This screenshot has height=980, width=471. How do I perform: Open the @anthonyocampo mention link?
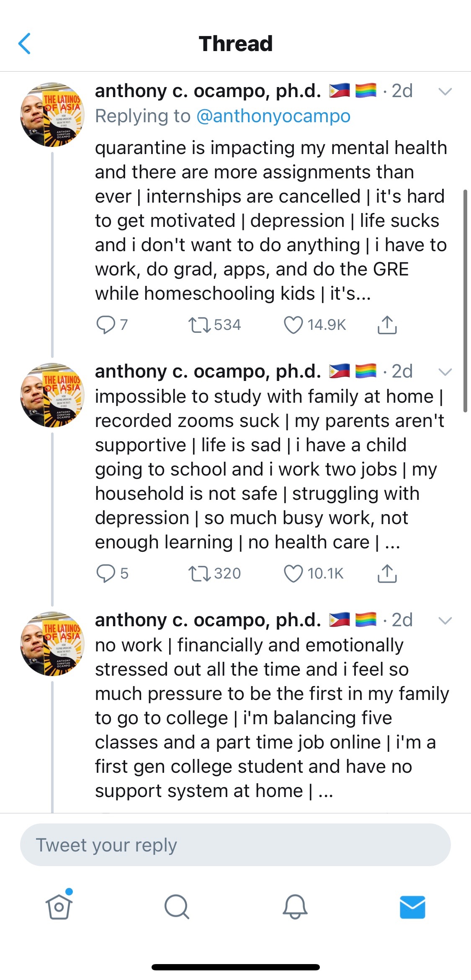(x=273, y=116)
